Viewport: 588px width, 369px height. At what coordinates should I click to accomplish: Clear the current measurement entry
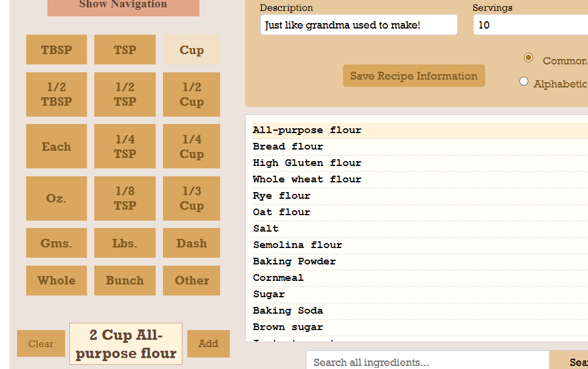click(41, 343)
